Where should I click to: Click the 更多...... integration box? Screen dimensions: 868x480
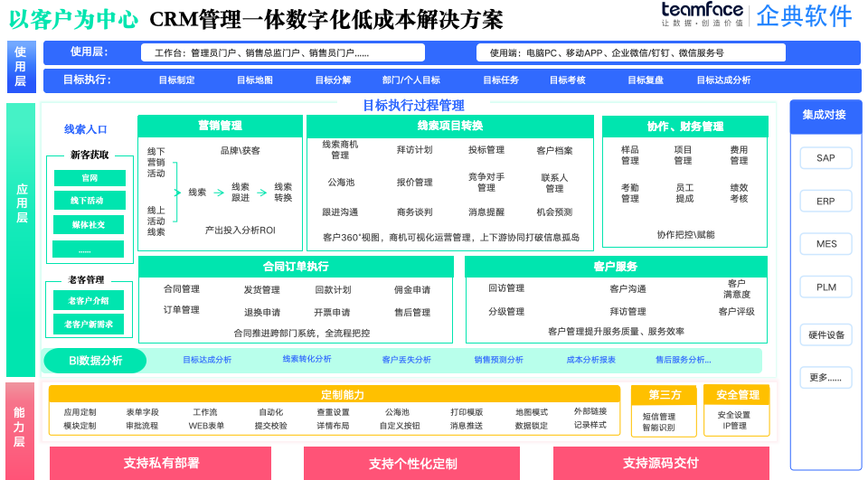click(x=826, y=378)
